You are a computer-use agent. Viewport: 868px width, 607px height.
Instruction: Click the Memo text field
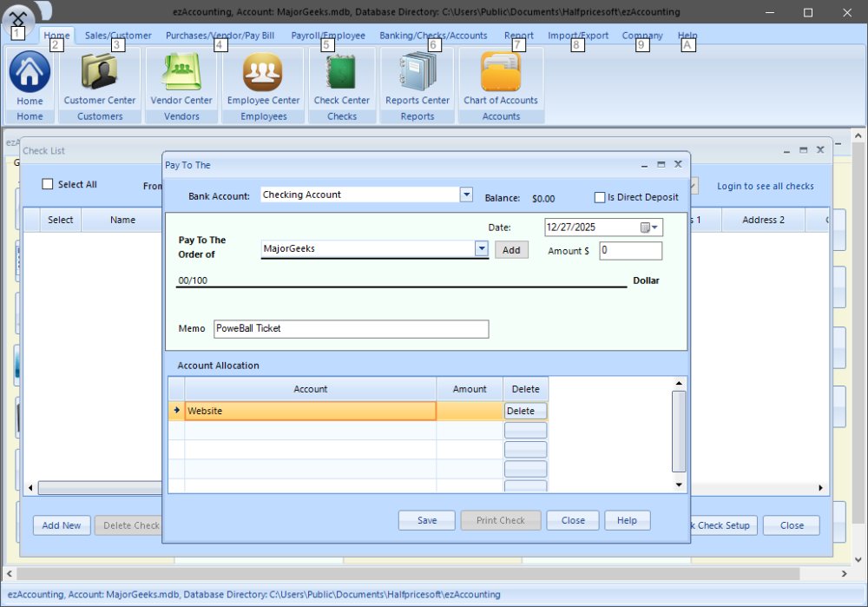[x=351, y=328]
